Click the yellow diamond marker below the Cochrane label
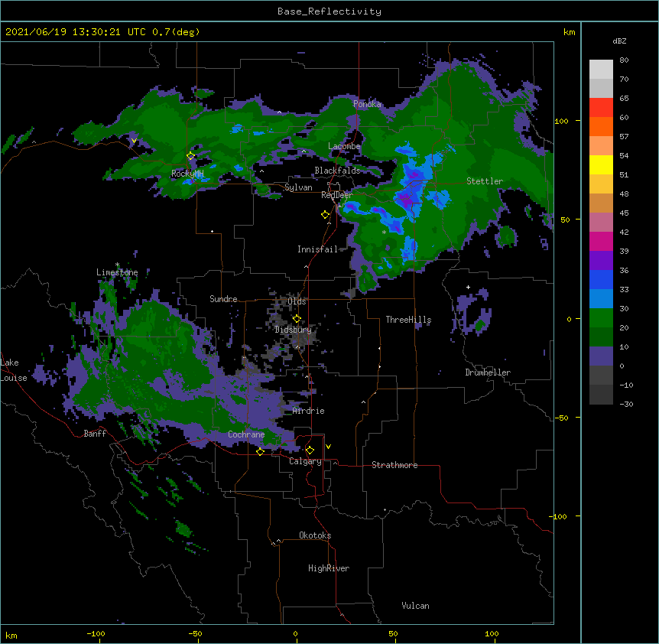The height and width of the screenshot is (644, 659). point(260,452)
